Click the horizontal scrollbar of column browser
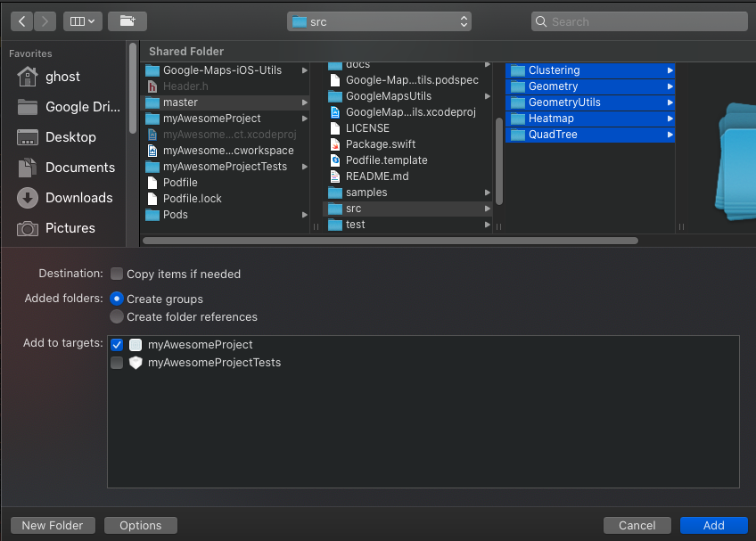Screen dimensions: 756x541 click(390, 241)
